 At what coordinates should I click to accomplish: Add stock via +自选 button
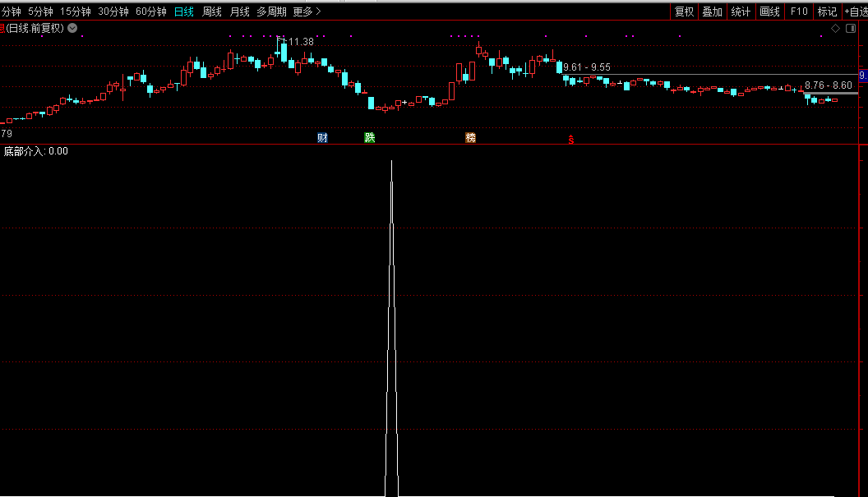point(854,12)
